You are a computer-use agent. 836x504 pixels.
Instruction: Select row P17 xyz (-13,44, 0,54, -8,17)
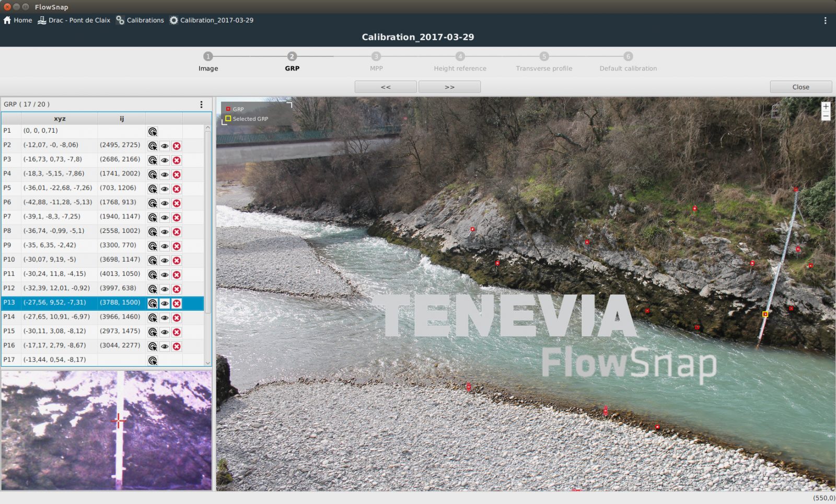coord(54,360)
